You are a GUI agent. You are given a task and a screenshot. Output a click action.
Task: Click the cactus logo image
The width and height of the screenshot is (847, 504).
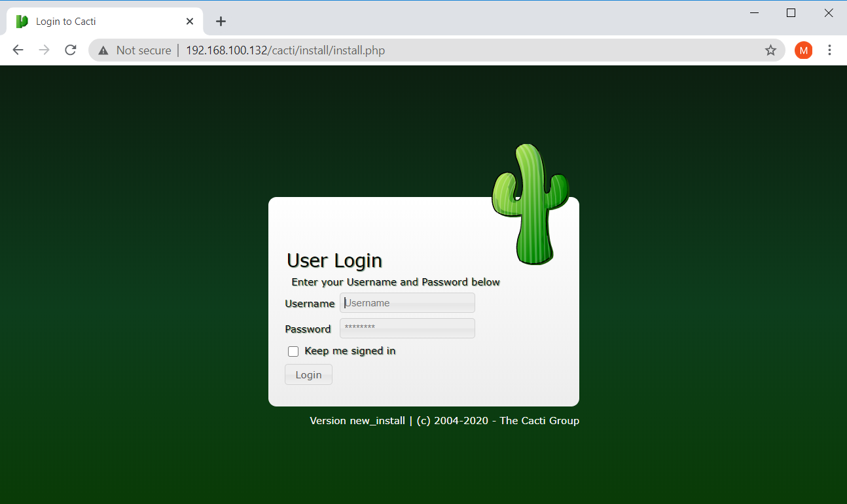[530, 203]
